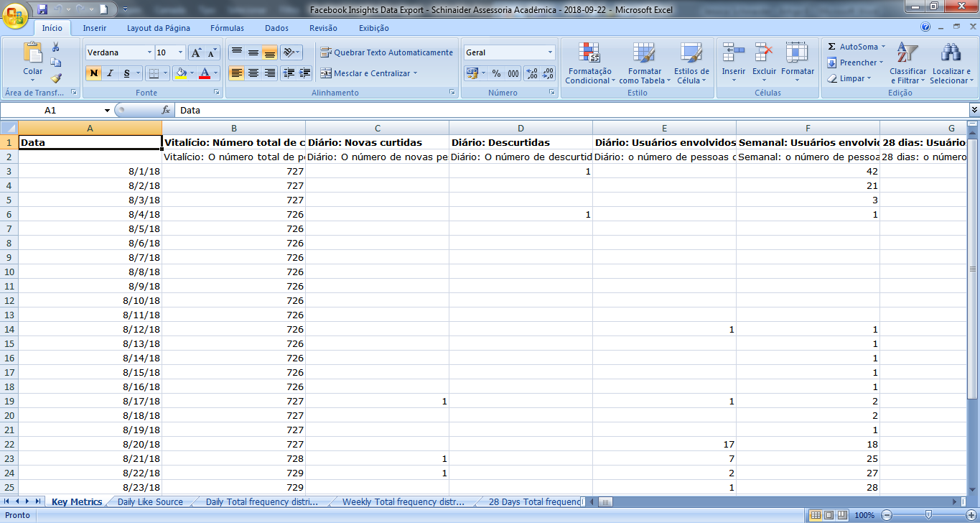Toggle align text right
This screenshot has height=523, width=980.
coord(269,73)
